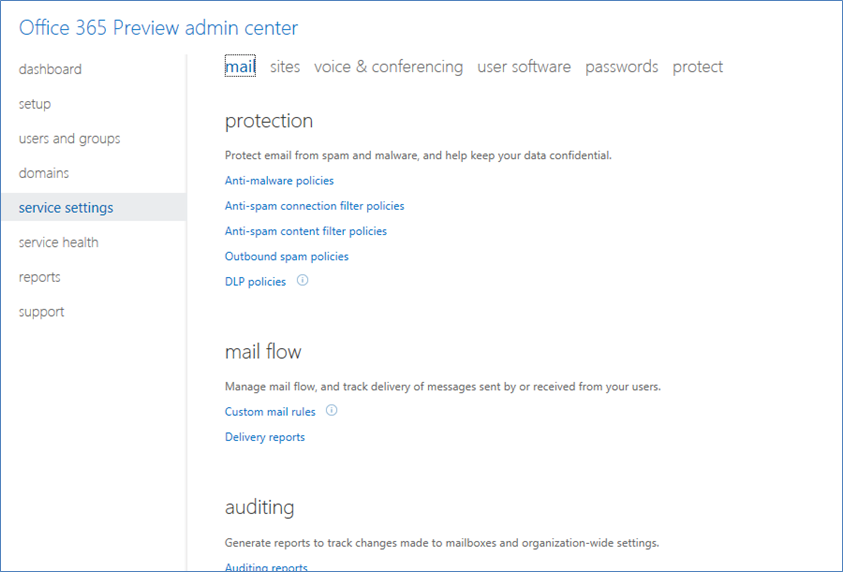The height and width of the screenshot is (572, 843).
Task: Switch to the sites tab
Action: pos(285,67)
